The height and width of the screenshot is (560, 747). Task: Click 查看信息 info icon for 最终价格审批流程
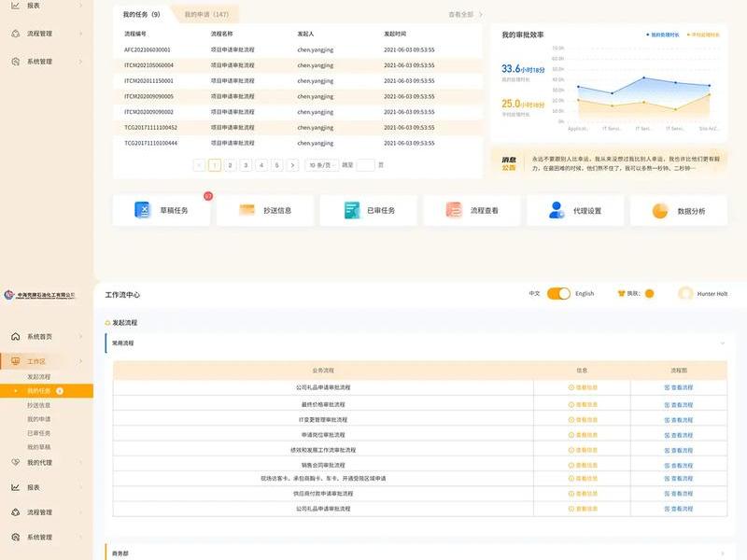(x=571, y=404)
